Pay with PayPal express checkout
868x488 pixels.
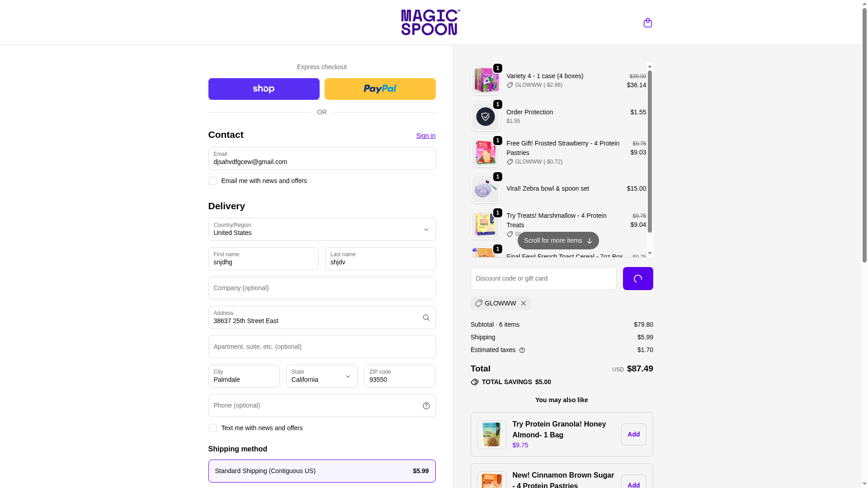(x=380, y=89)
